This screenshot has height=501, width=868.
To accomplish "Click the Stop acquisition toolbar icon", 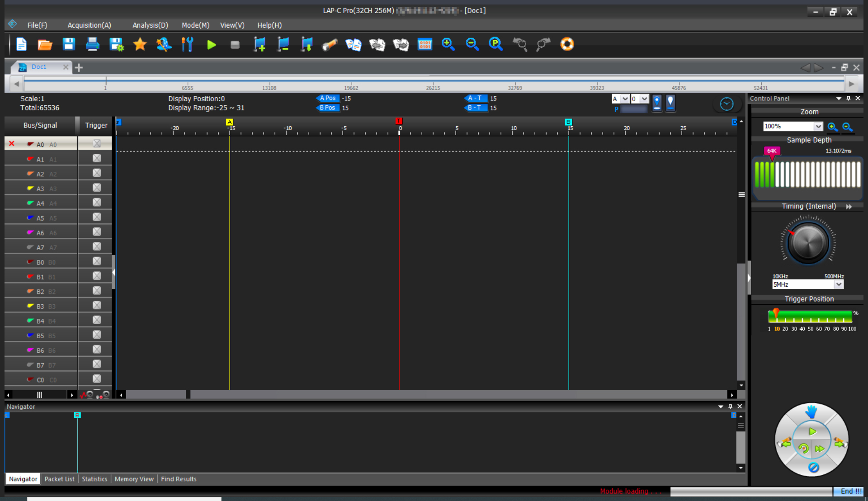I will 235,45.
